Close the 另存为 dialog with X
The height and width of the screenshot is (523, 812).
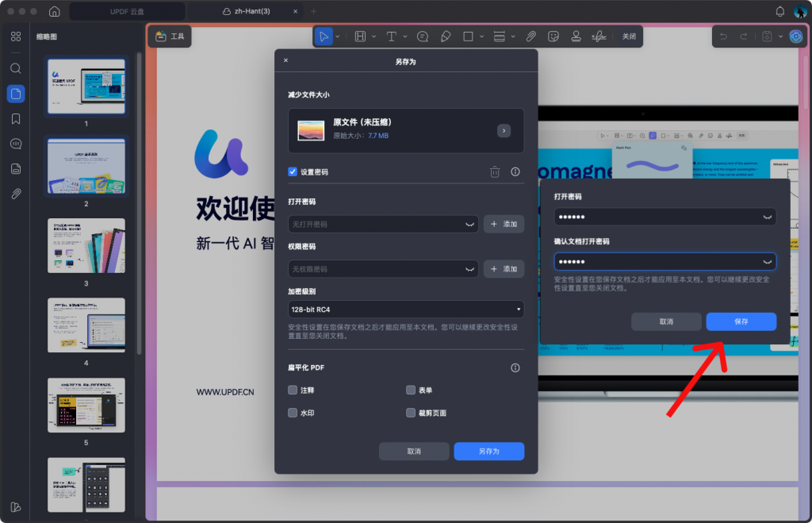click(285, 60)
